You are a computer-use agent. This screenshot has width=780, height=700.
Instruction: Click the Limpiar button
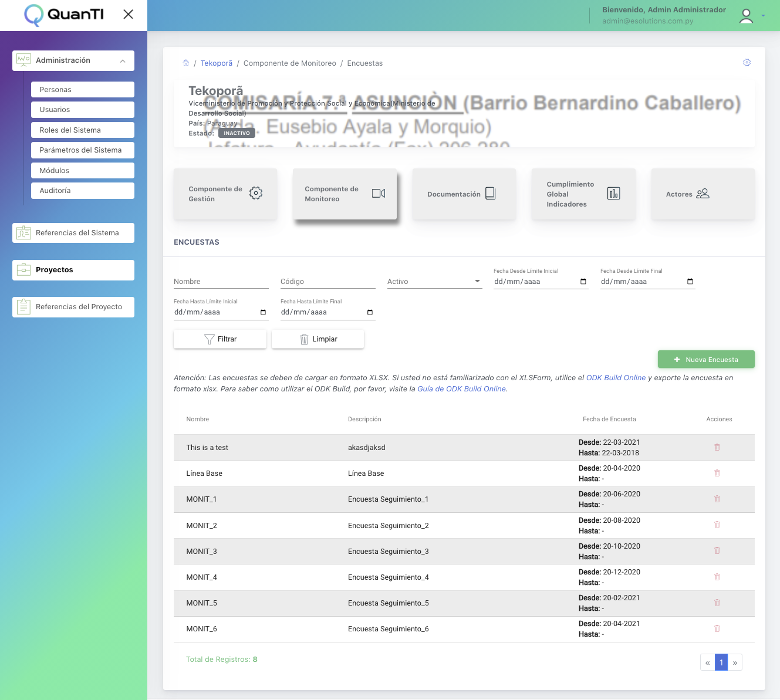pyautogui.click(x=318, y=339)
